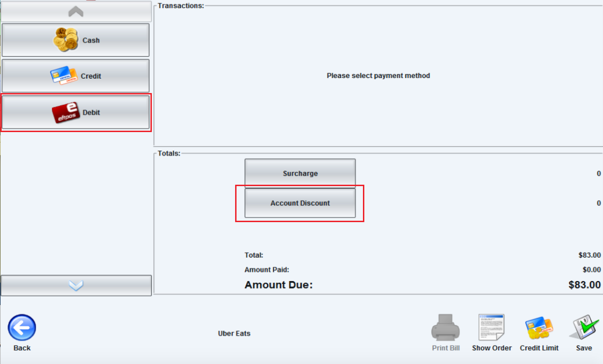Image resolution: width=603 pixels, height=364 pixels.
Task: Print Bill using the printer icon
Action: 446,333
